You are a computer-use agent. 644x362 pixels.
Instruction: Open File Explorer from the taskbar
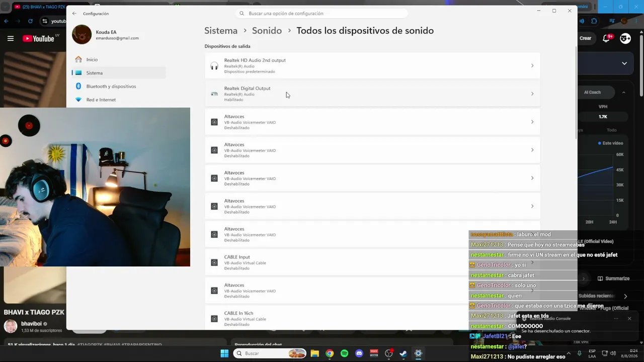(x=314, y=353)
